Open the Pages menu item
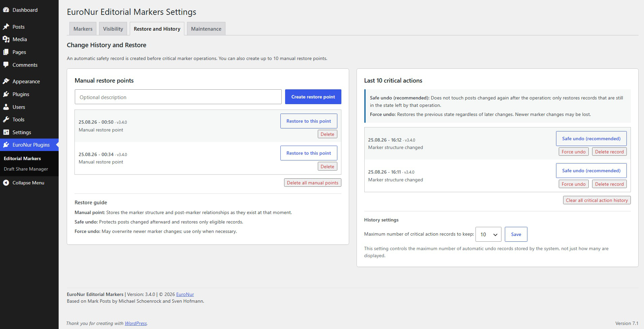Viewport: 644px width, 329px height. (x=29, y=52)
